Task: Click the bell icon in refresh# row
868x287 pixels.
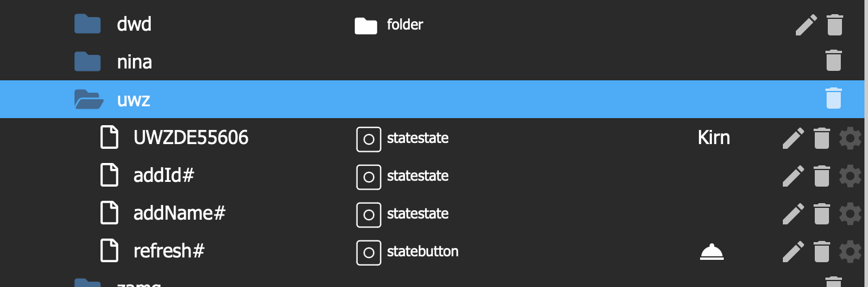Action: click(x=712, y=252)
